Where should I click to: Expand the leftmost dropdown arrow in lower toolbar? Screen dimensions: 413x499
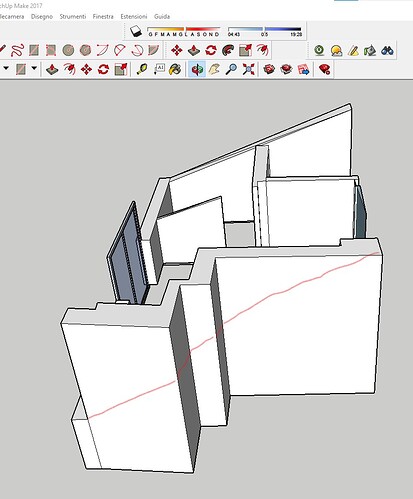(6, 68)
